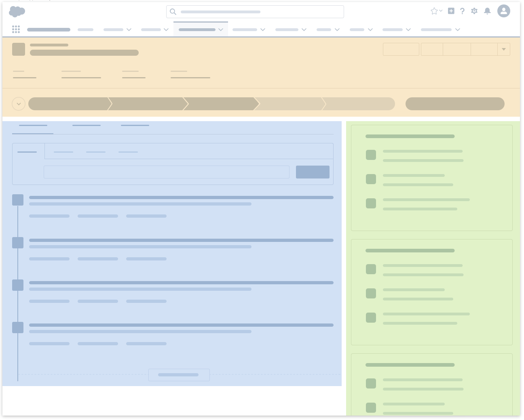Click second record icon in first related card
The height and width of the screenshot is (420, 524).
click(371, 179)
